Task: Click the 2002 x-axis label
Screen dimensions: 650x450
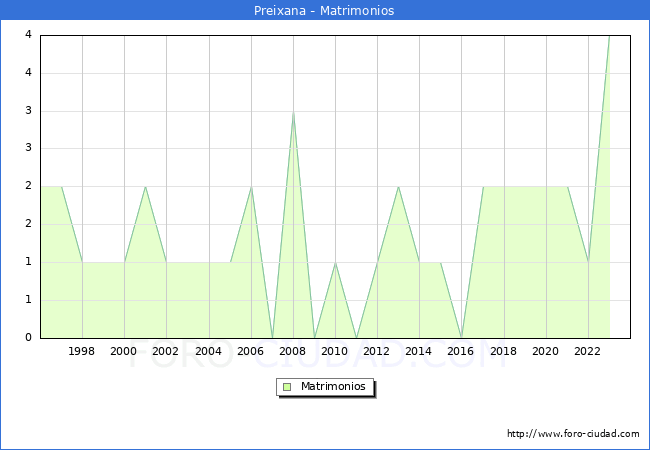Action: point(165,351)
